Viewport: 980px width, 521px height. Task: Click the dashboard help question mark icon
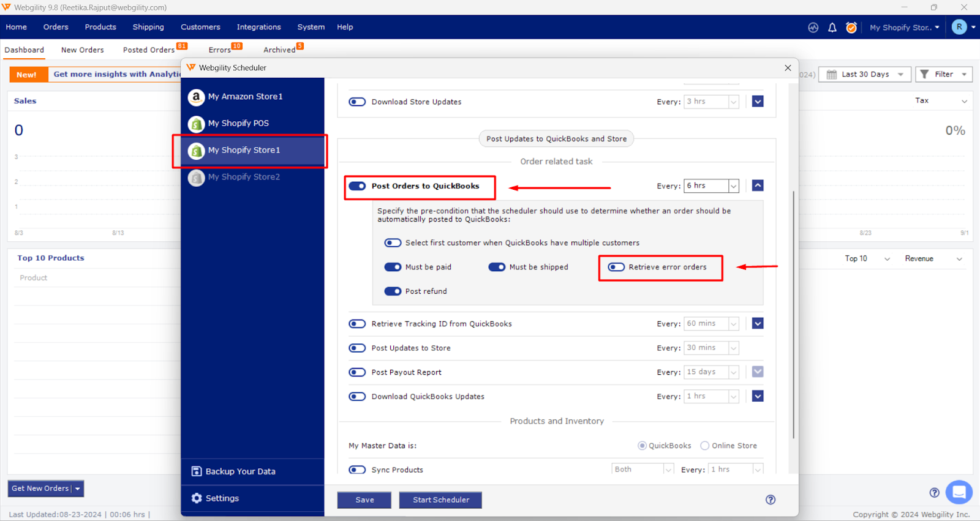(x=935, y=492)
